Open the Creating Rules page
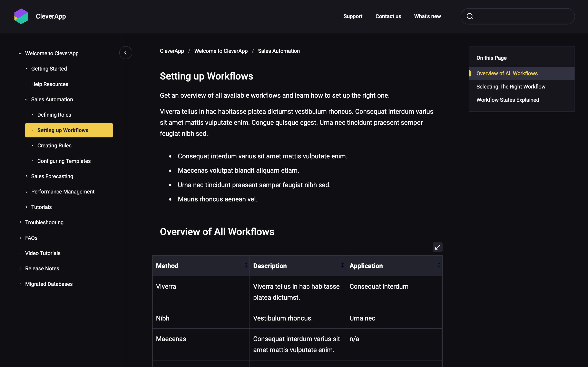 tap(54, 145)
